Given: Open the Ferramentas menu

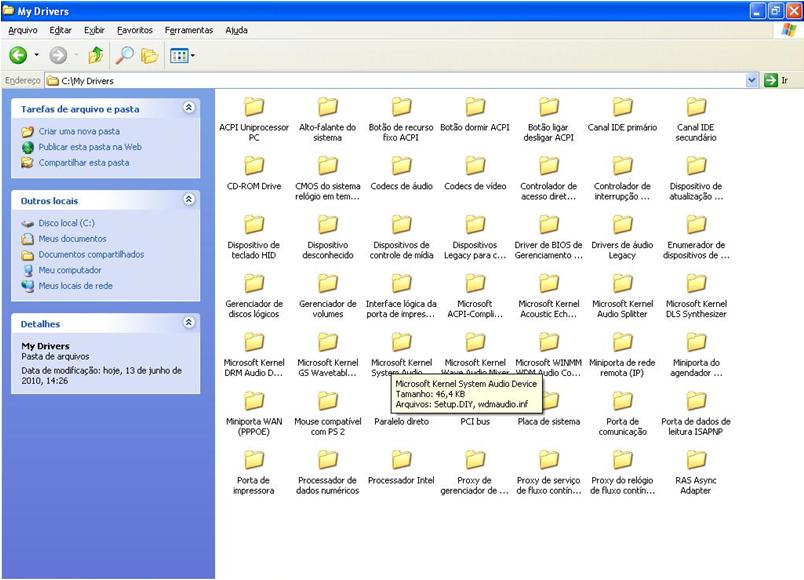Looking at the screenshot, I should click(x=189, y=30).
